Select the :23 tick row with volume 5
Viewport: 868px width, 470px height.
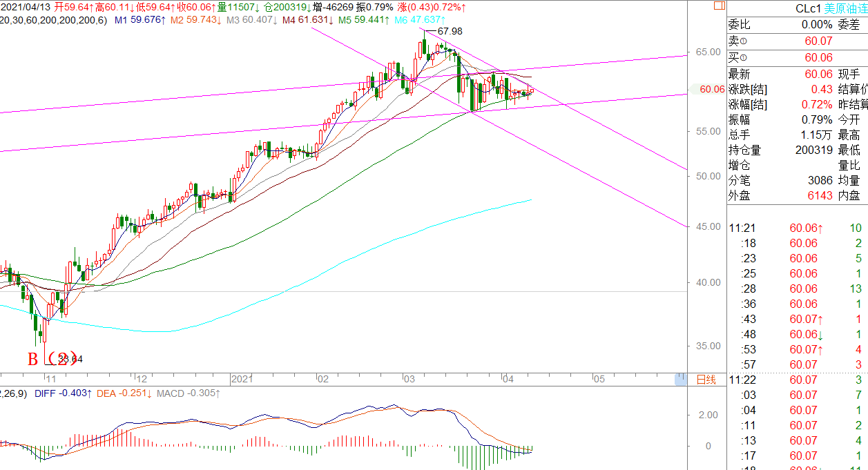click(797, 258)
